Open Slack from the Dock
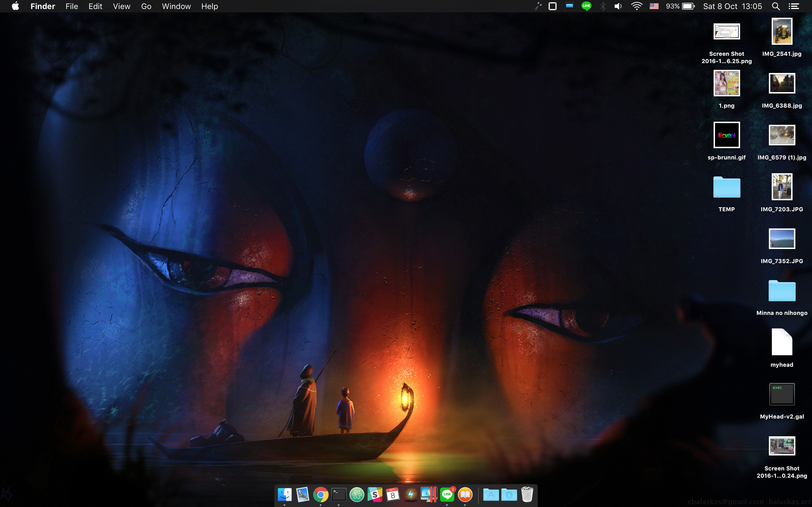 (375, 495)
